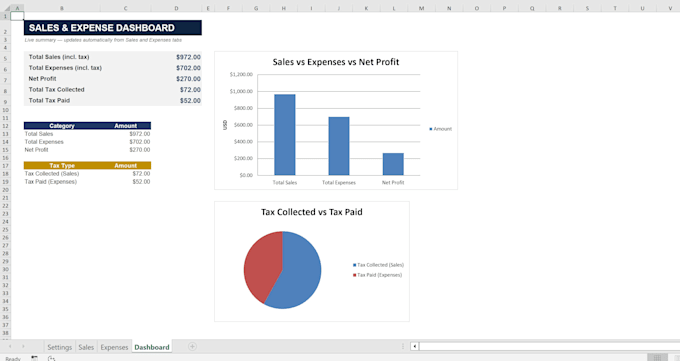The image size is (680, 361).
Task: Click the next sheet navigation arrow
Action: (x=23, y=347)
